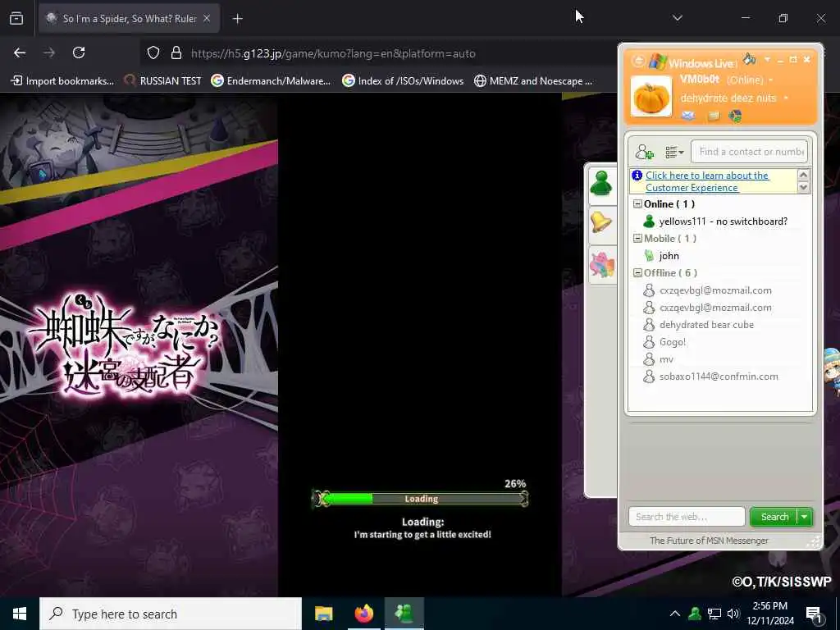This screenshot has width=840, height=630.
Task: Collapse the Online contact group
Action: tap(637, 204)
